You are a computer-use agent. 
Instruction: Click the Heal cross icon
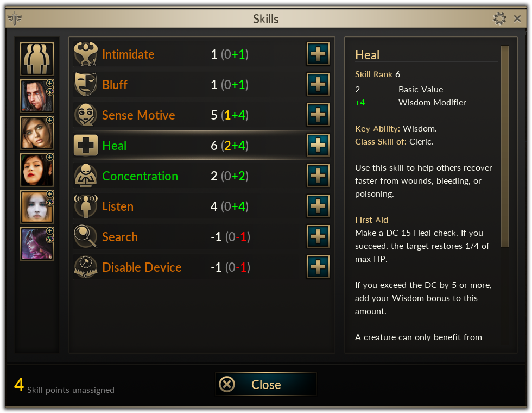tap(85, 146)
